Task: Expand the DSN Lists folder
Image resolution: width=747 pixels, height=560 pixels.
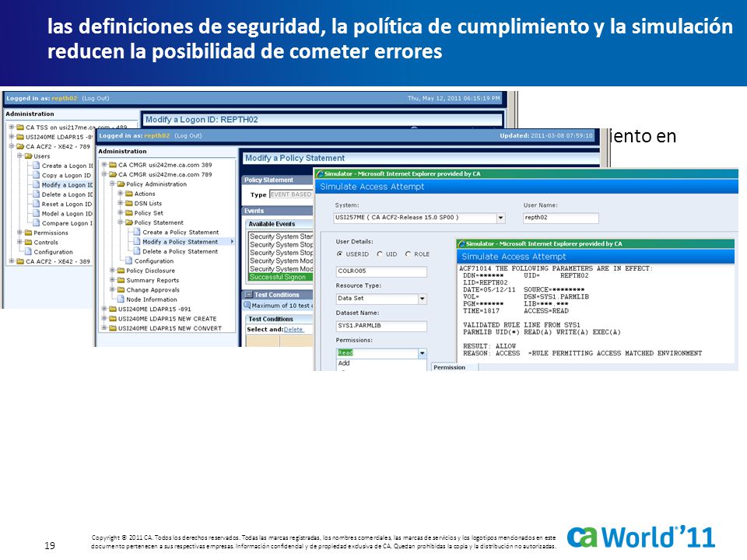Action: (120, 203)
